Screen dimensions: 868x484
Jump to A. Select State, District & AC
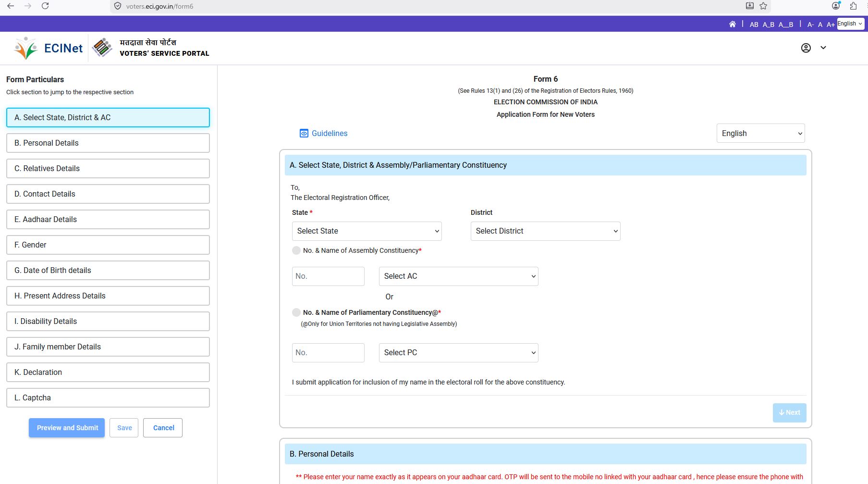108,117
